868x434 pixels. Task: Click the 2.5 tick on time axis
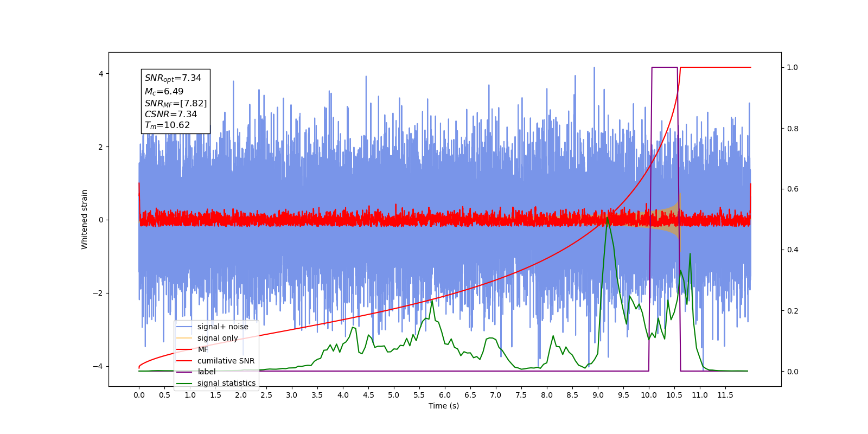click(266, 395)
